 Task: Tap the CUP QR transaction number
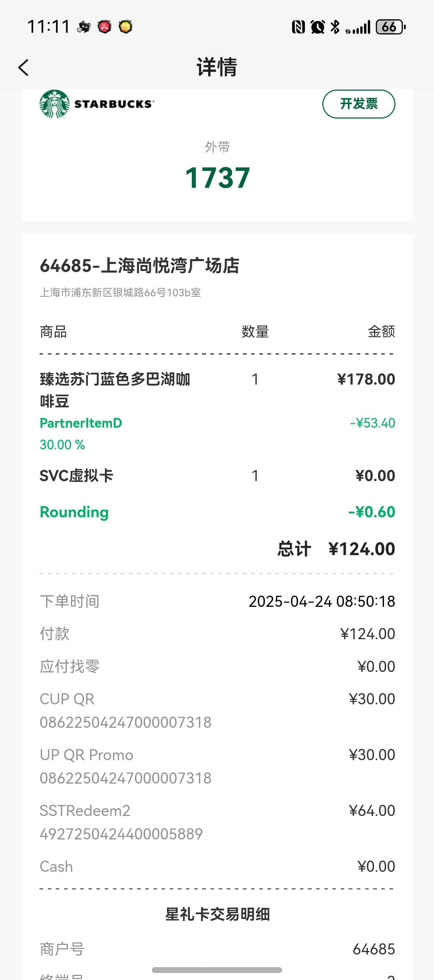point(125,722)
